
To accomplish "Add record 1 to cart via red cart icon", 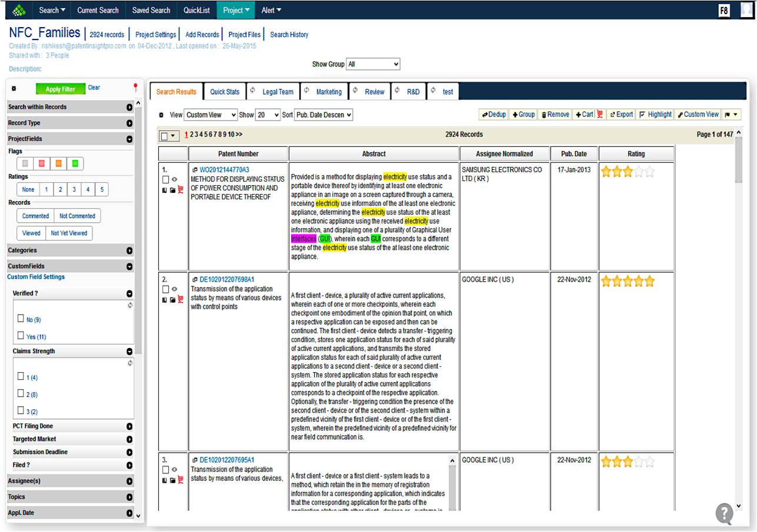I will [180, 189].
